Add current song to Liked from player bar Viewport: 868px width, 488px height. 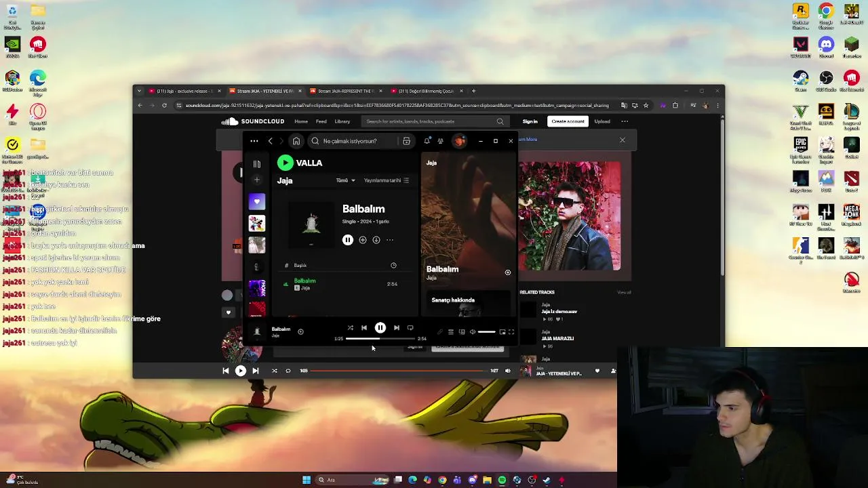(300, 331)
